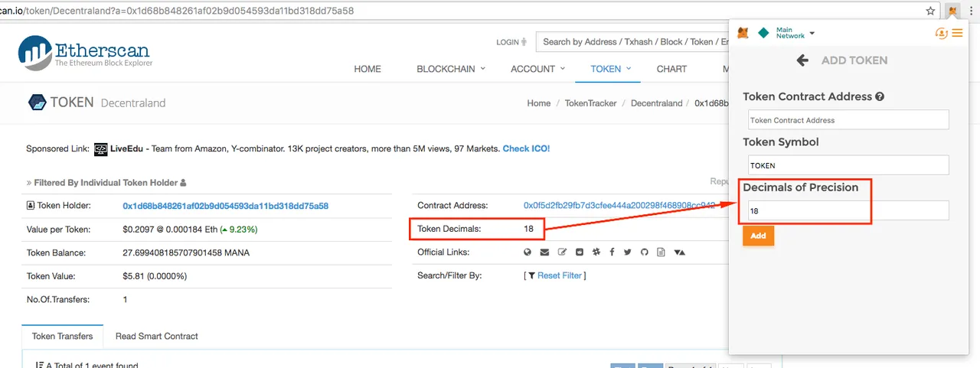
Task: Open the Slack hash-icon official link
Action: point(596,252)
